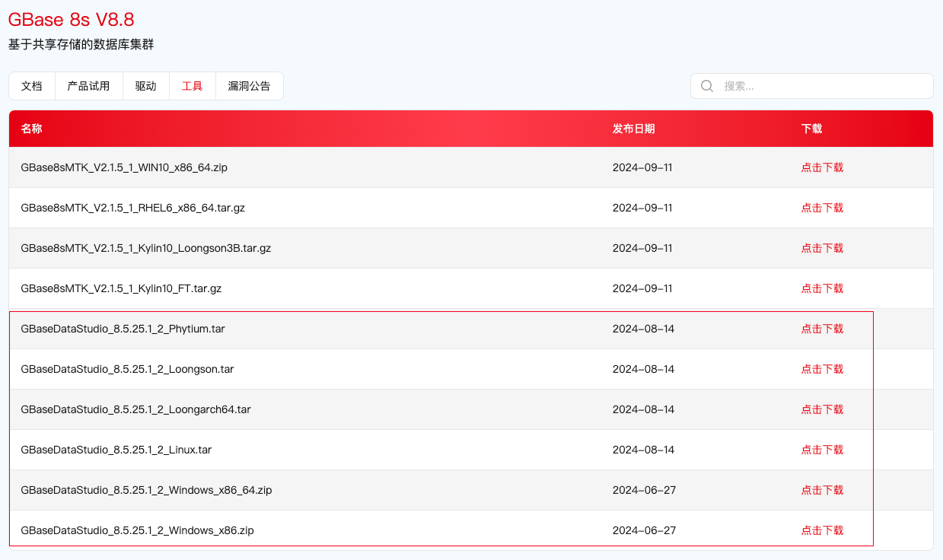Click date 2024-08-14 in Linux.tar row
943x560 pixels.
pyautogui.click(x=643, y=450)
